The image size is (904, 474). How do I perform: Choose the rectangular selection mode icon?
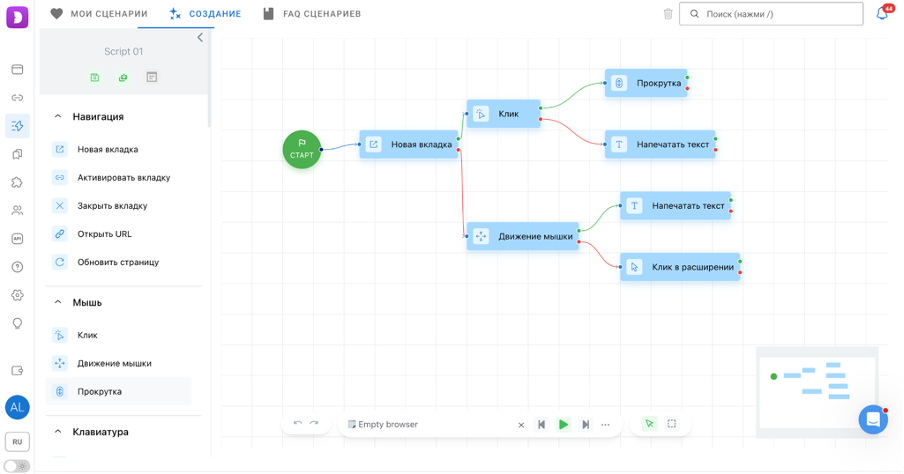(672, 424)
